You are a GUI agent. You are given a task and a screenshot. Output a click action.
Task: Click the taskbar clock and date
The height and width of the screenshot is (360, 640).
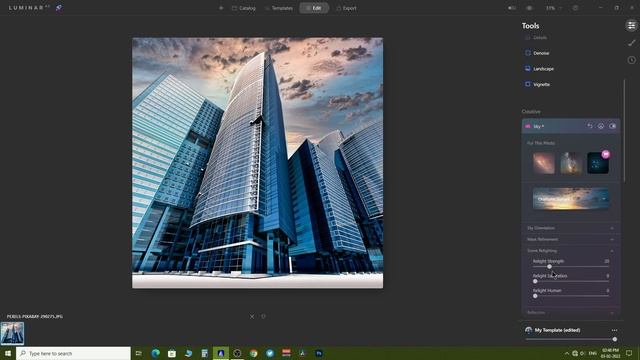(x=610, y=353)
